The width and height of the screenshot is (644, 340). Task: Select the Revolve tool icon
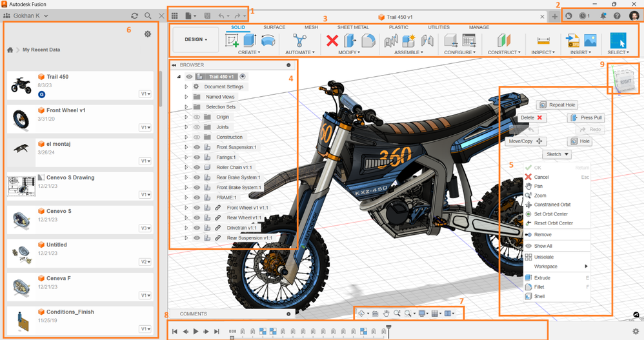(268, 40)
